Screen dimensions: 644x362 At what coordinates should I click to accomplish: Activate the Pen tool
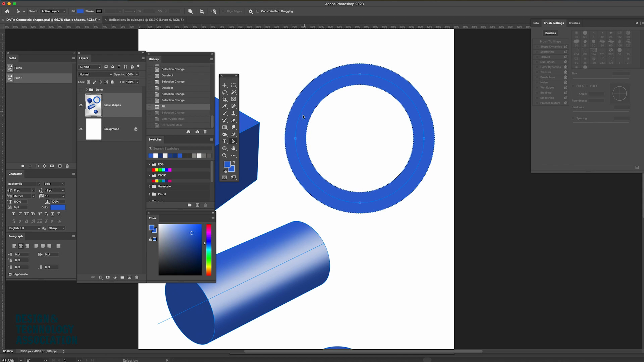(x=233, y=134)
